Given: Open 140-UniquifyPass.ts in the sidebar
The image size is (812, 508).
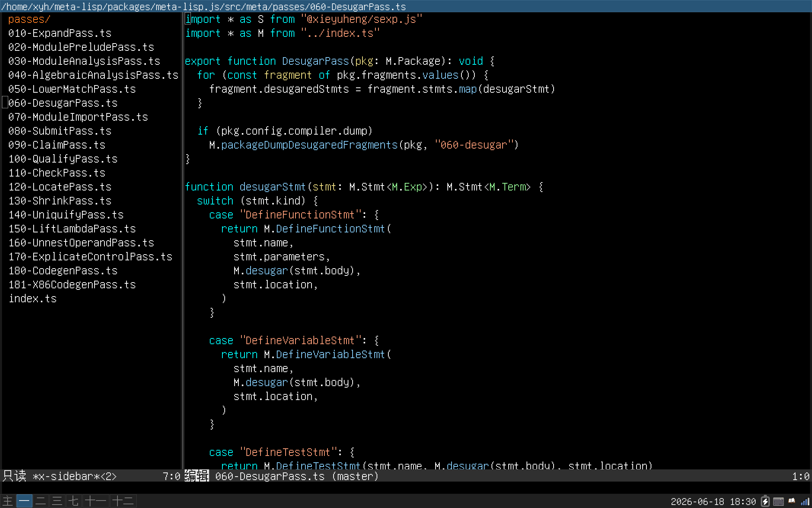Looking at the screenshot, I should (x=66, y=215).
